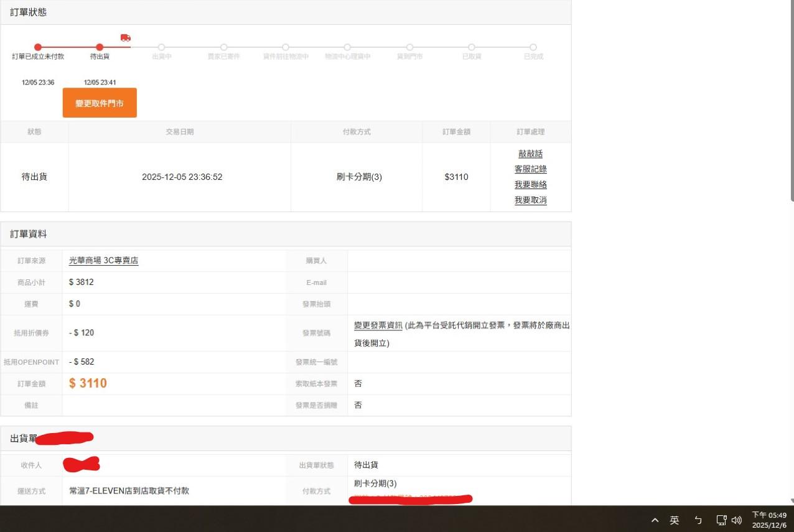Image resolution: width=794 pixels, height=532 pixels.
Task: Click the 訂單已成立未付款 progress step dot
Action: [x=38, y=47]
